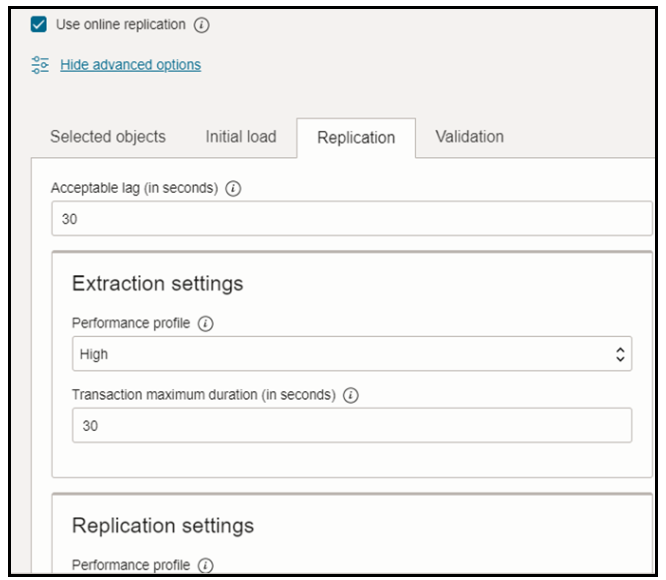Click the Extraction settings heading
The width and height of the screenshot is (666, 580).
click(x=157, y=284)
